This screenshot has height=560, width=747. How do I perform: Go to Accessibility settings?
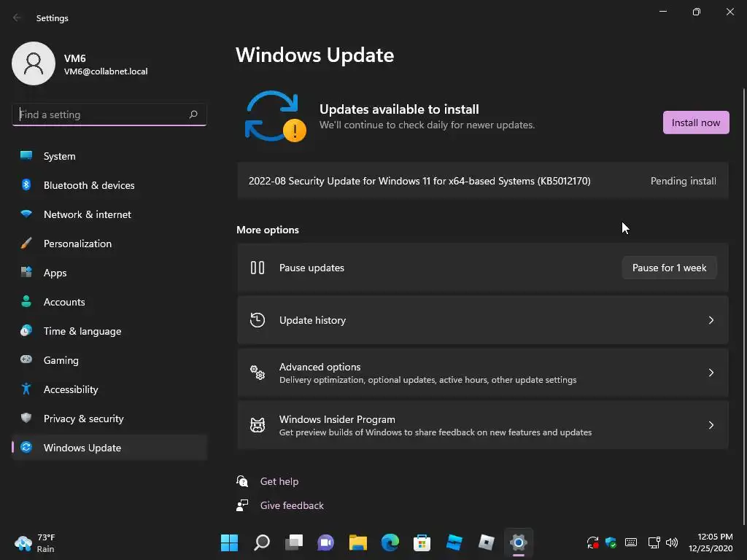coord(109,389)
